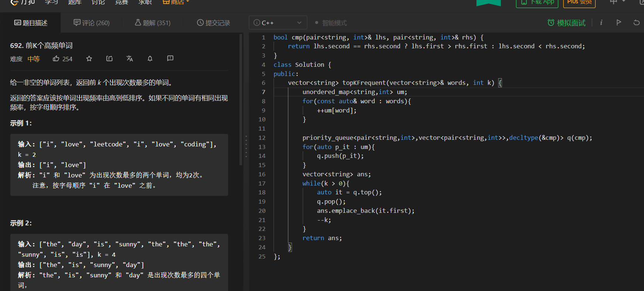Click the 'q.push(p_it);' code line
644x291 pixels.
click(340, 156)
